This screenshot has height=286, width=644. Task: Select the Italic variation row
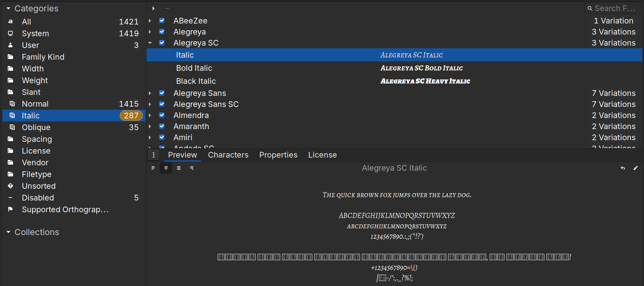point(394,55)
